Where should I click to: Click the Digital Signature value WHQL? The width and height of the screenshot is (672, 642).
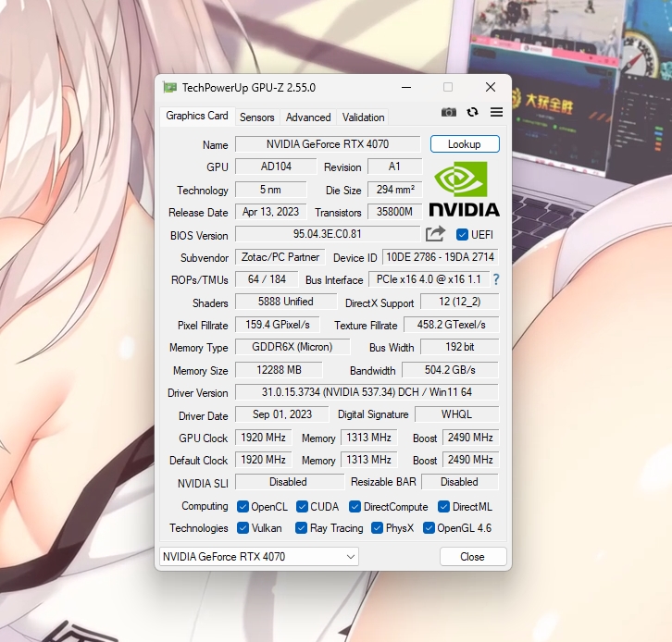point(457,414)
